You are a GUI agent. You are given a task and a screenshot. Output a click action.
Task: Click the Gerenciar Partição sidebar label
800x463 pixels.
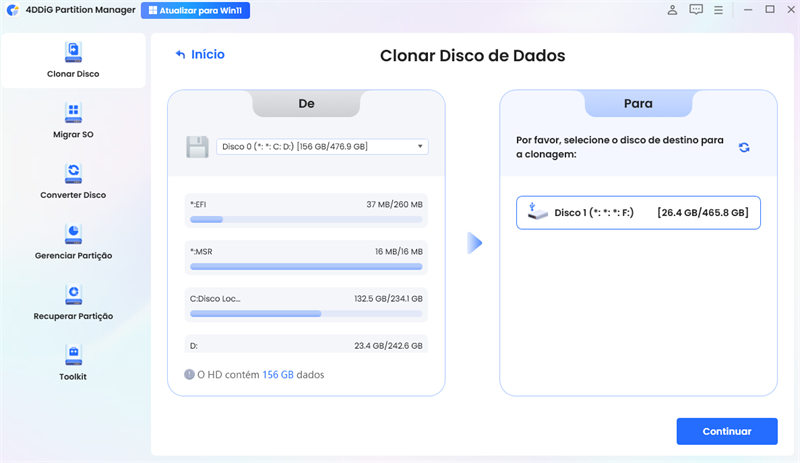click(73, 256)
